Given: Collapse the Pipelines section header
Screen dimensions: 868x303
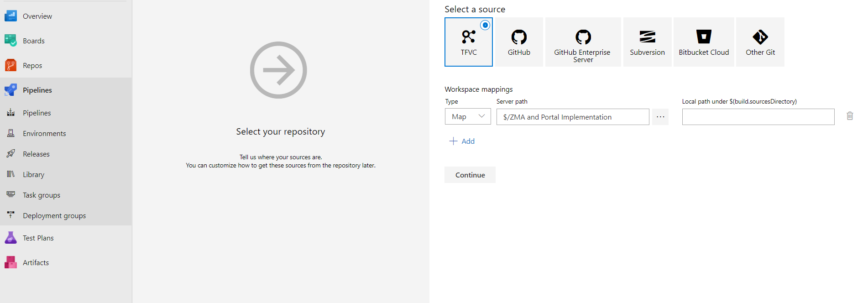Looking at the screenshot, I should 37,90.
